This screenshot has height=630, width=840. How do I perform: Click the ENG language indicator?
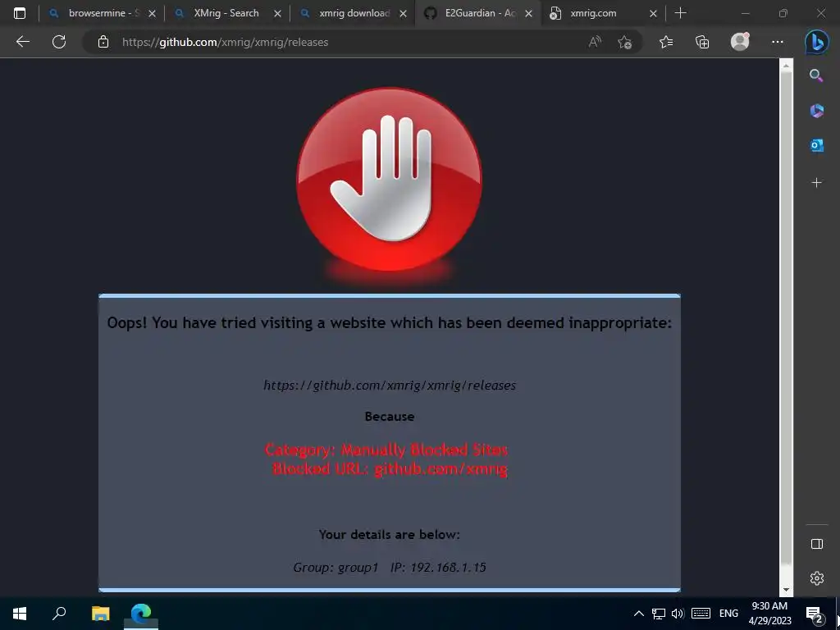pos(728,614)
